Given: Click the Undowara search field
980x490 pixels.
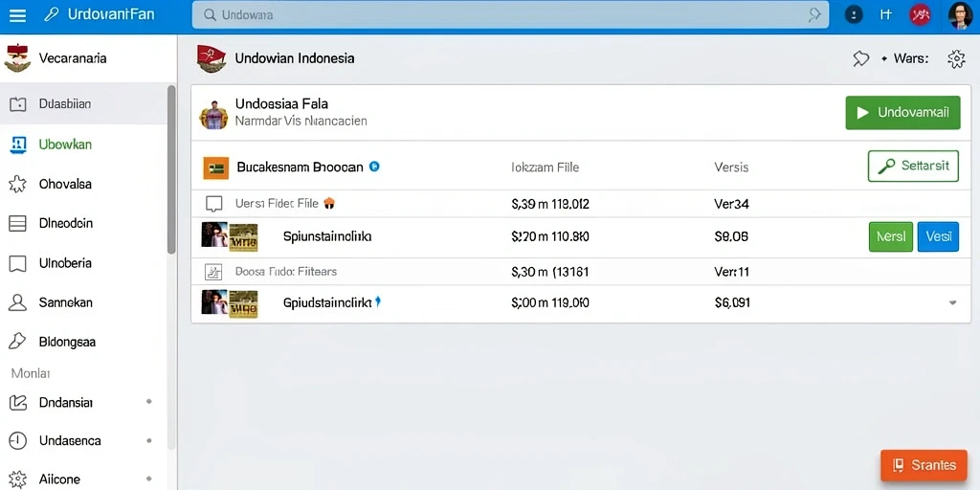Looking at the screenshot, I should 510,15.
